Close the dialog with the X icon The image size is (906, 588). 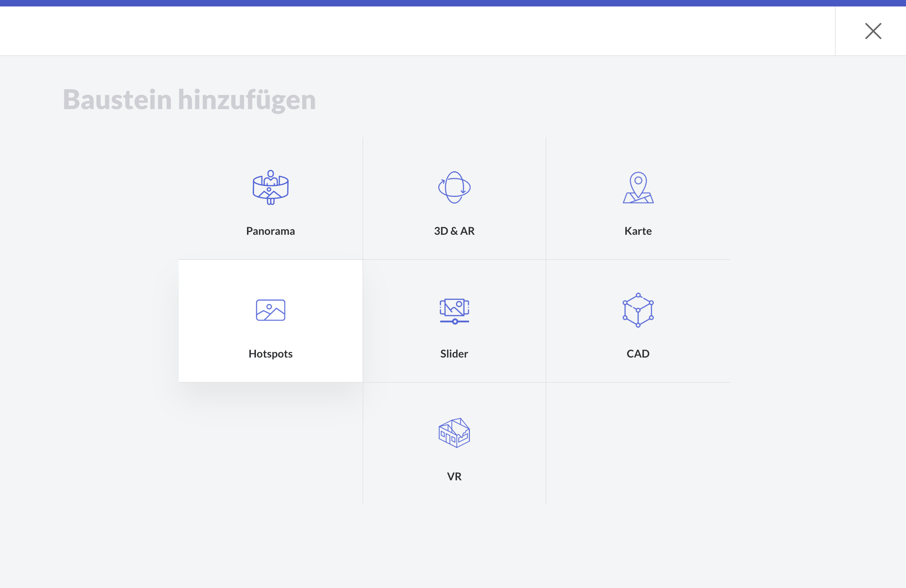click(873, 31)
